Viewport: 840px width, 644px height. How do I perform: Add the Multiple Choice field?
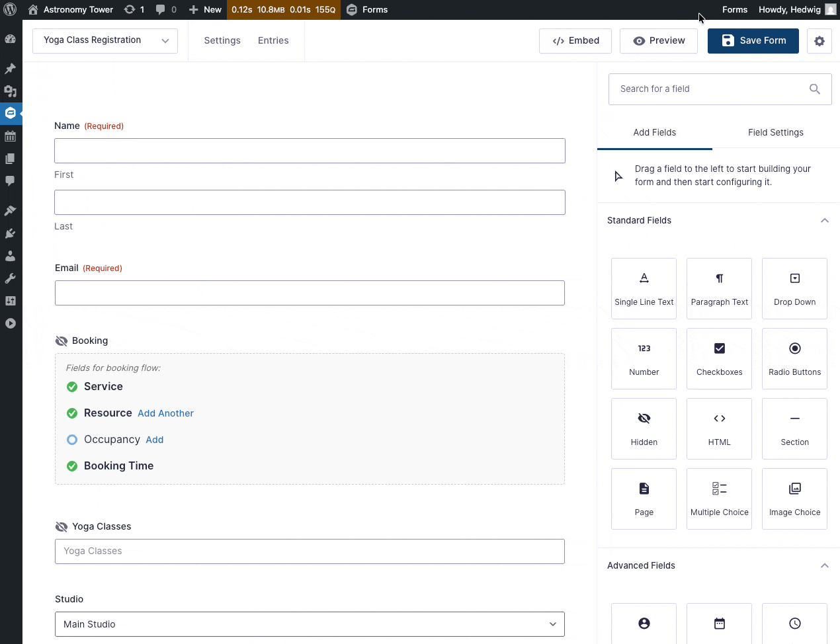(719, 499)
